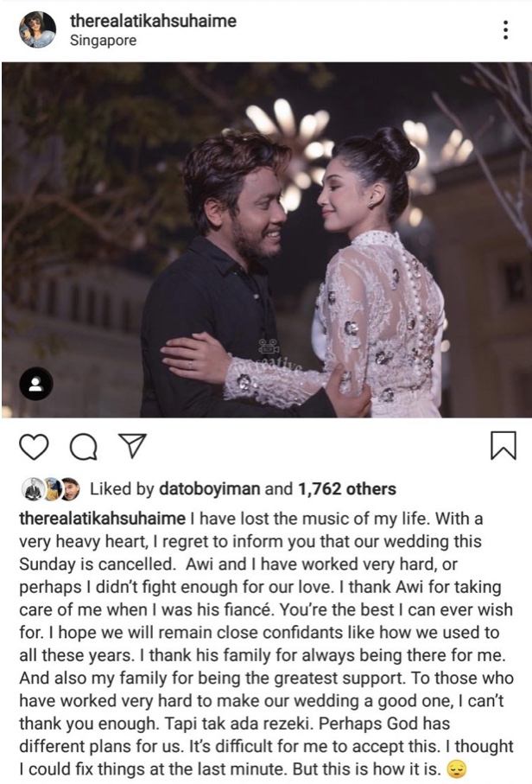This screenshot has height=784, width=532.
Task: Open first liker avatar beside Liked by
Action: [33, 489]
